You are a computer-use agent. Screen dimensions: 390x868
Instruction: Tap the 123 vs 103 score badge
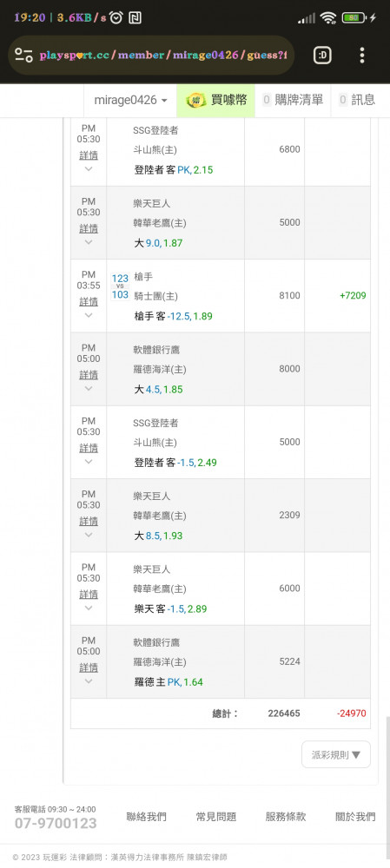[120, 286]
